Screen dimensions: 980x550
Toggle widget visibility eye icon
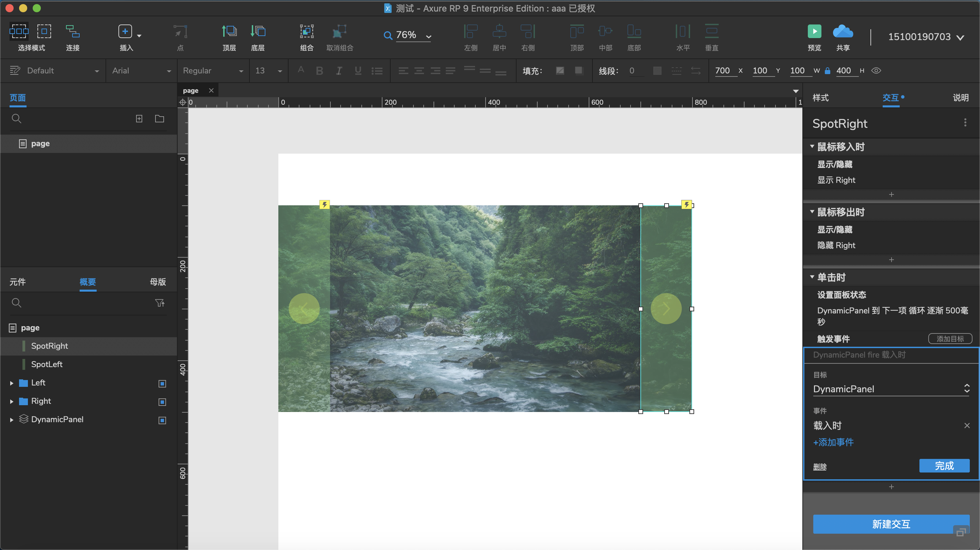tap(876, 71)
